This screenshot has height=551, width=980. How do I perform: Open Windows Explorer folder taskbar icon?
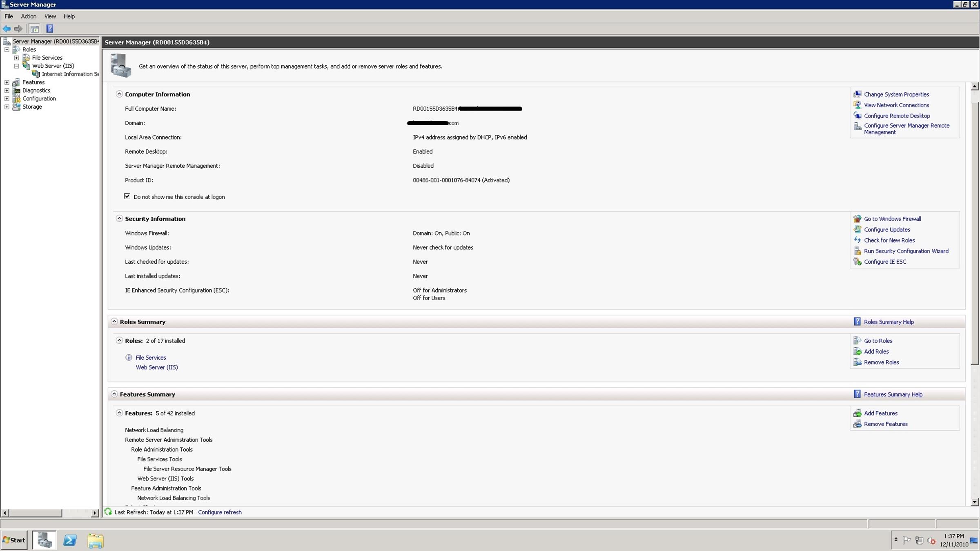pyautogui.click(x=95, y=540)
